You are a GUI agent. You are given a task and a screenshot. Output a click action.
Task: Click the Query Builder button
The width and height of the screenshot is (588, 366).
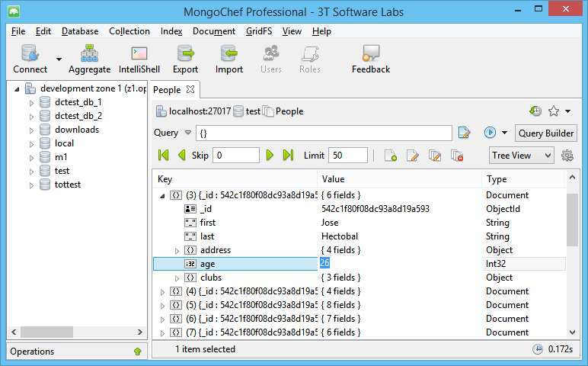pos(545,133)
